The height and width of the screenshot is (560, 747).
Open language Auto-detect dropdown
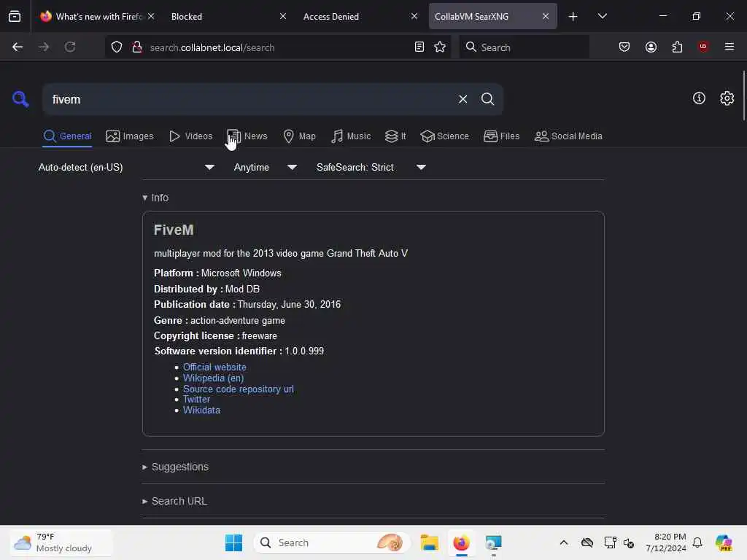click(x=126, y=167)
